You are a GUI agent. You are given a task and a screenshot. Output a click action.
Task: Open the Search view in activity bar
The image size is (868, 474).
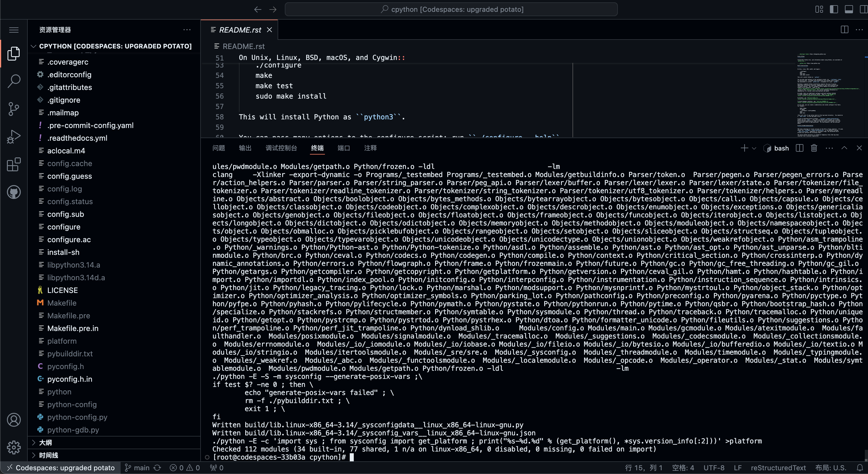14,81
